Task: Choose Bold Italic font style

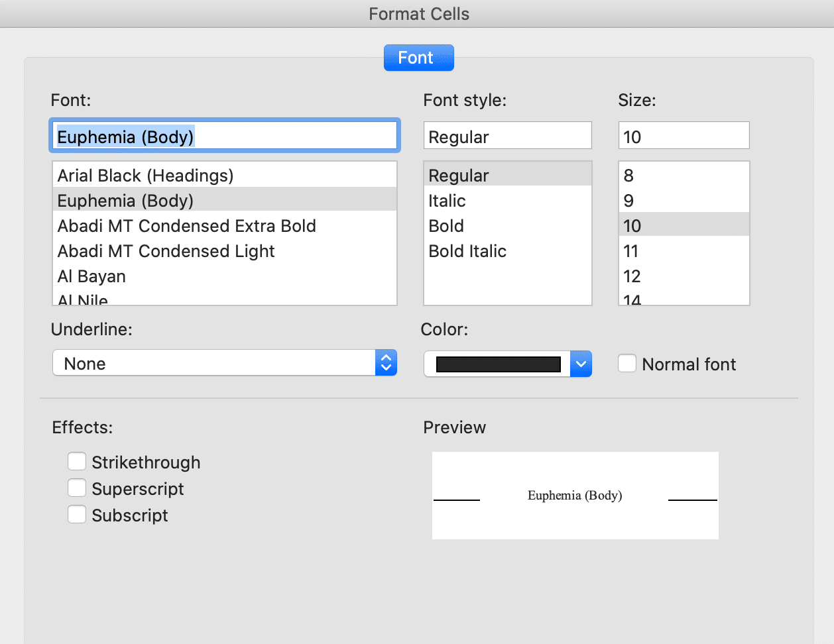Action: pos(467,251)
